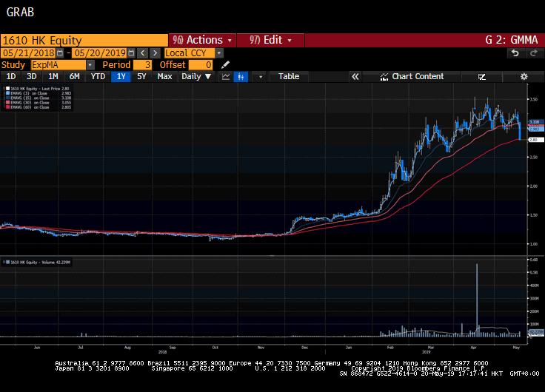The image size is (545, 392).
Task: Collapse panel with double left chevron
Action: [x=355, y=77]
